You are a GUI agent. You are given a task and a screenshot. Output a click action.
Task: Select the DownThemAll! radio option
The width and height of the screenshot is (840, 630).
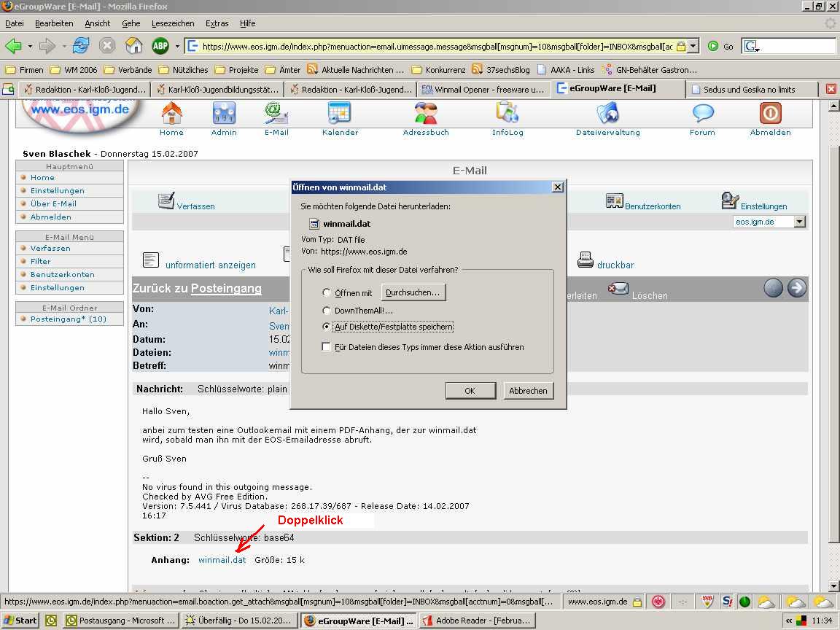327,311
